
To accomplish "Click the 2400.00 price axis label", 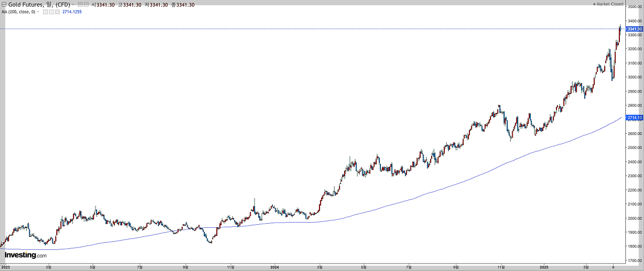I will (635, 162).
